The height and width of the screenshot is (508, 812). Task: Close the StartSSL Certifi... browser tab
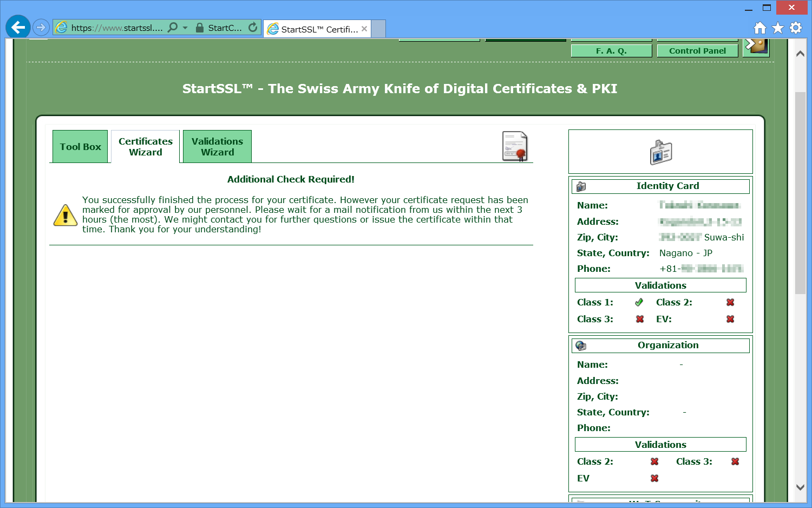(364, 29)
